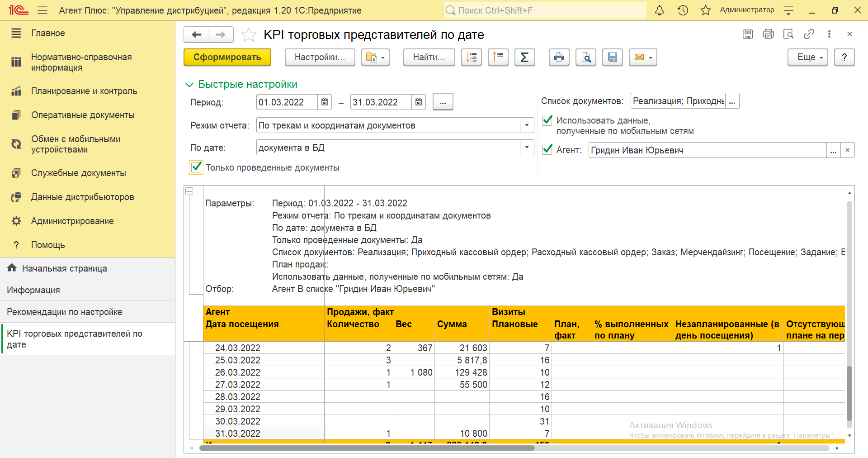The image size is (868, 458).
Task: Go back with the left arrow
Action: pyautogui.click(x=196, y=34)
